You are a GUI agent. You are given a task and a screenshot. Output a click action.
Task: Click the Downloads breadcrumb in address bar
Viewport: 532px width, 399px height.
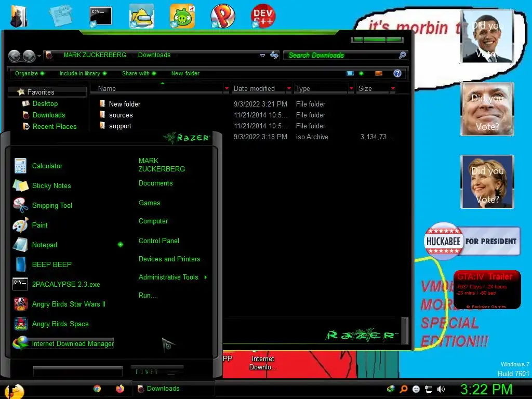point(154,55)
